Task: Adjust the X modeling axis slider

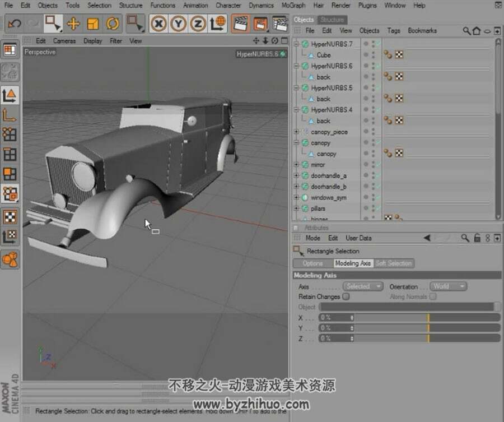Action: click(427, 317)
